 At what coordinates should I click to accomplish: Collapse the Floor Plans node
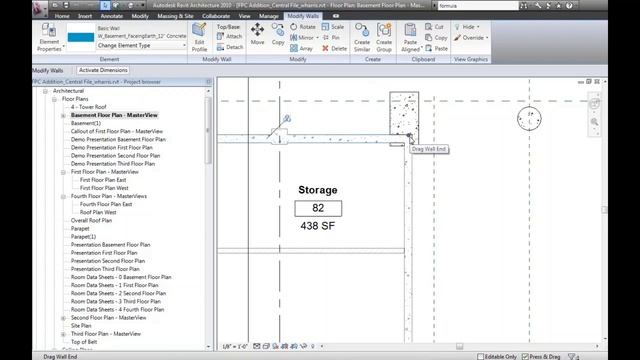tap(54, 99)
